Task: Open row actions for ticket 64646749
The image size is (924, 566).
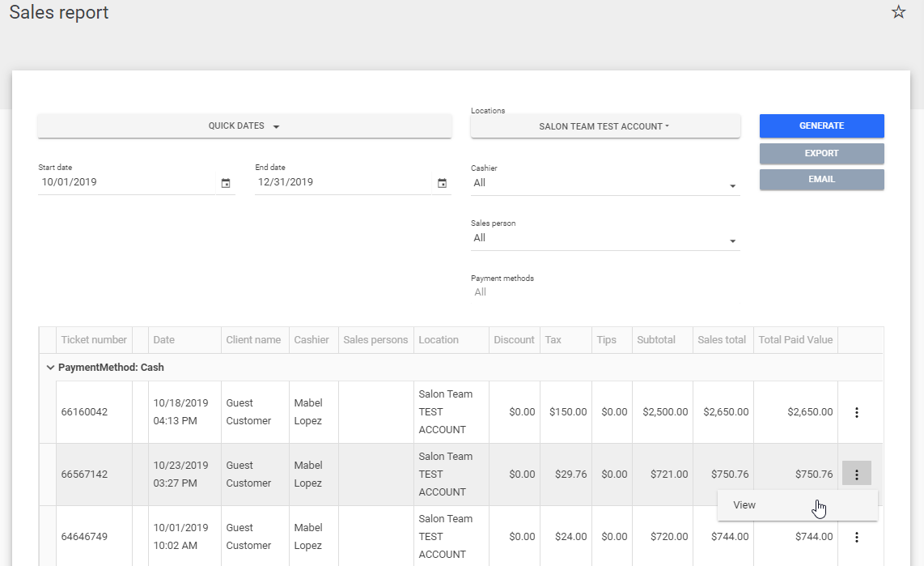Action: pos(857,537)
